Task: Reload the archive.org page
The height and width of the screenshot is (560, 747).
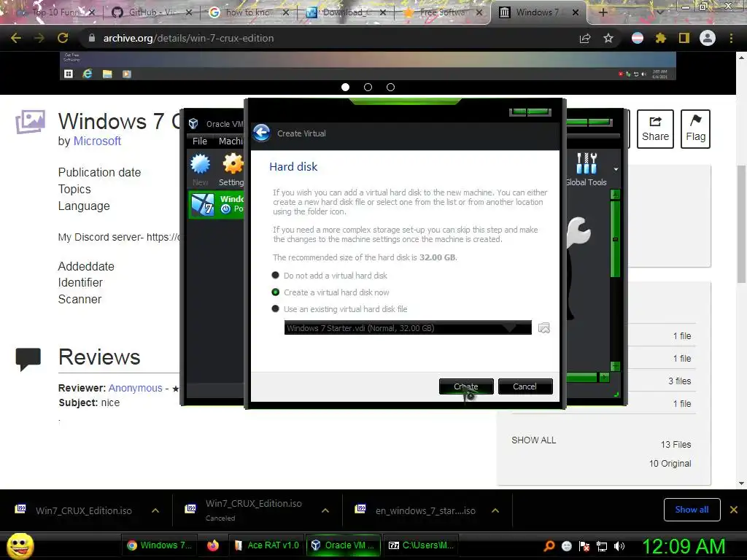Action: pos(63,38)
